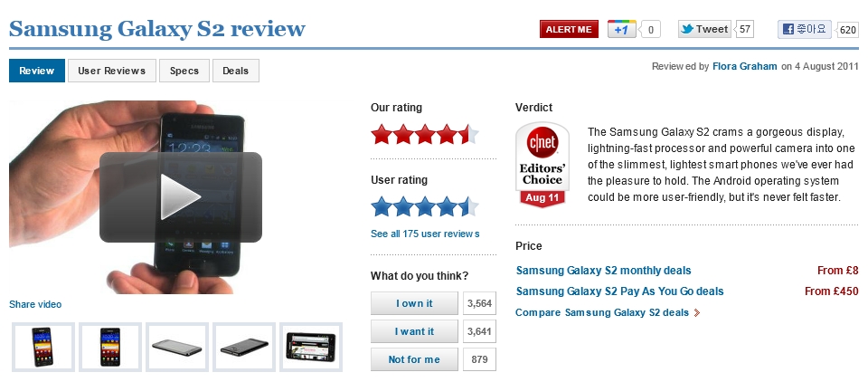
Task: Select the Review tab
Action: (x=37, y=71)
